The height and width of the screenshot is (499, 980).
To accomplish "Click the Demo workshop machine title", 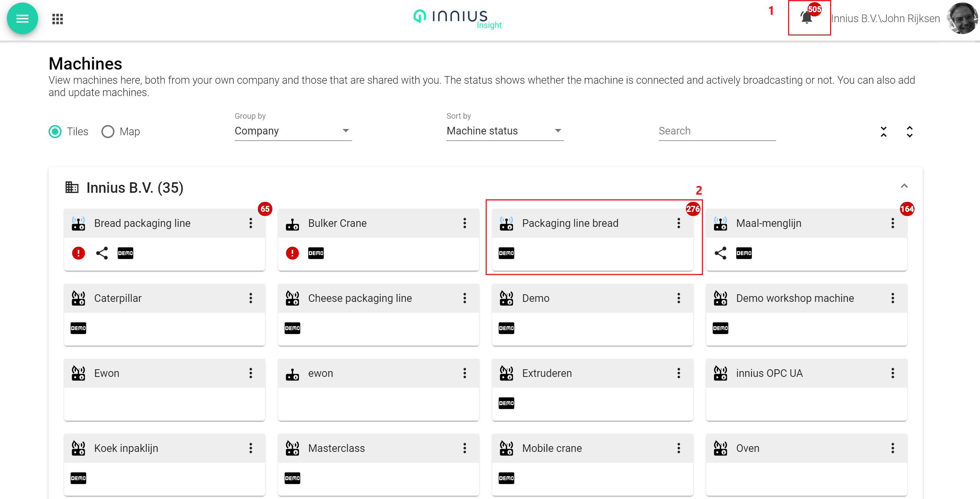I will click(x=795, y=298).
